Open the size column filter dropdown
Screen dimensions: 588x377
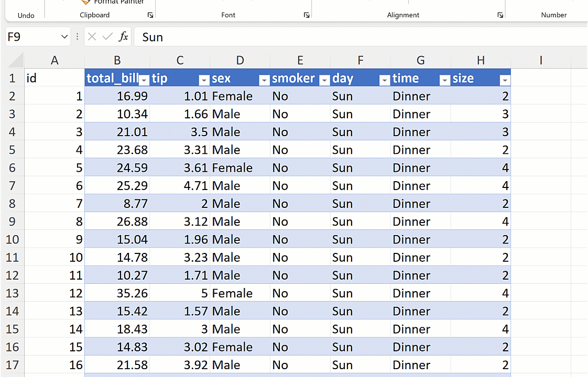504,80
